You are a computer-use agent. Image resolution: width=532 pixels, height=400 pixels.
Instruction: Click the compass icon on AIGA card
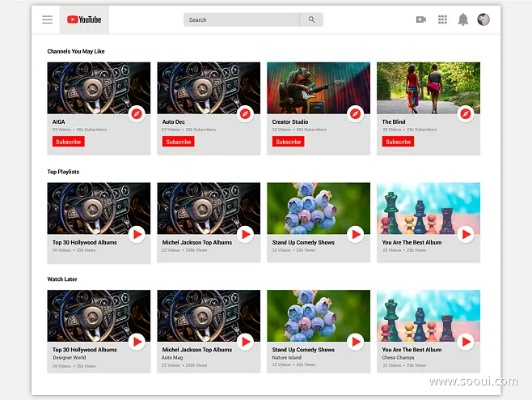click(137, 114)
